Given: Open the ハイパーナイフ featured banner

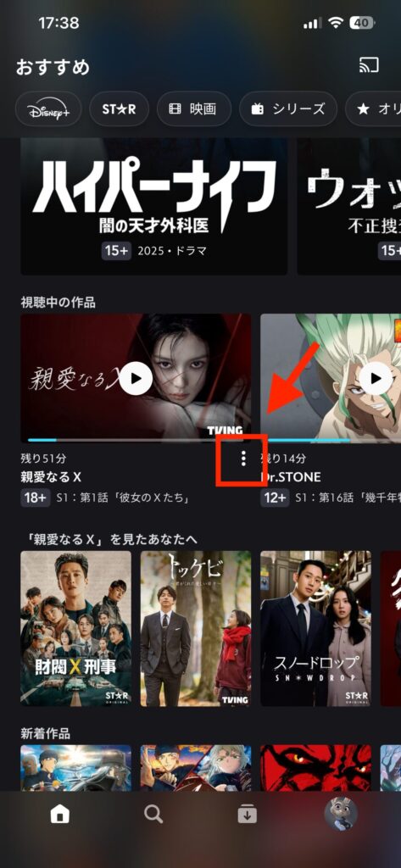Looking at the screenshot, I should (154, 206).
